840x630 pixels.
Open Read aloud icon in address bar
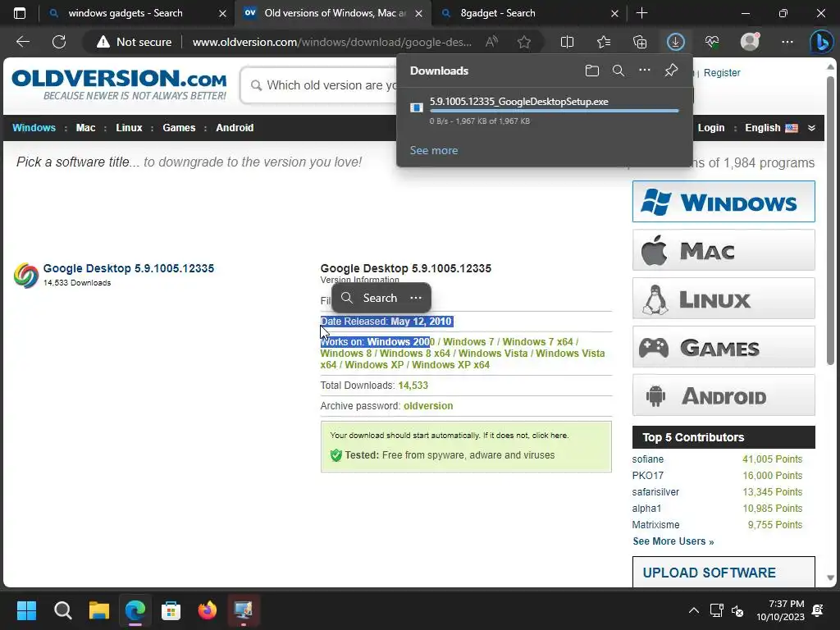(x=491, y=42)
